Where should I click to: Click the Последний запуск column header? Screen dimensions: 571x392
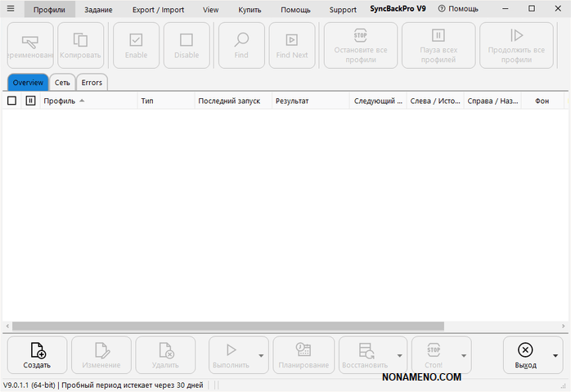(x=229, y=101)
